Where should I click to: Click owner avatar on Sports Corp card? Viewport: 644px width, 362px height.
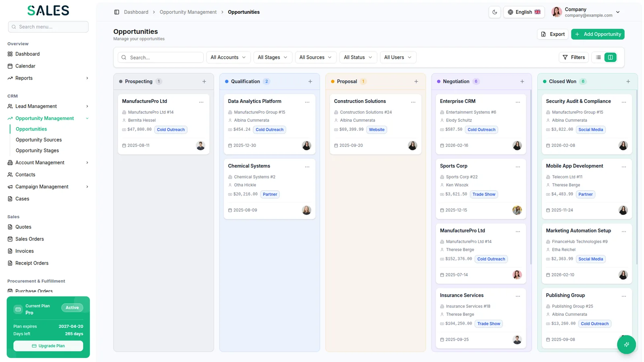point(517,210)
